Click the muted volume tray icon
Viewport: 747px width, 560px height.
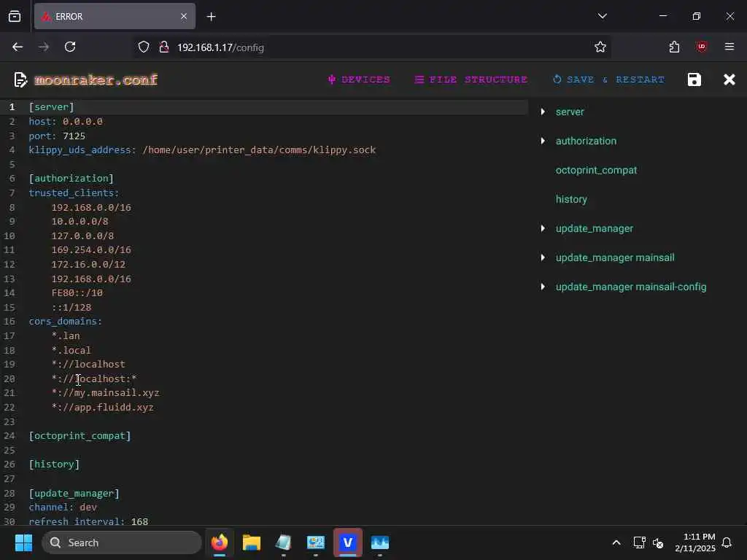click(658, 542)
